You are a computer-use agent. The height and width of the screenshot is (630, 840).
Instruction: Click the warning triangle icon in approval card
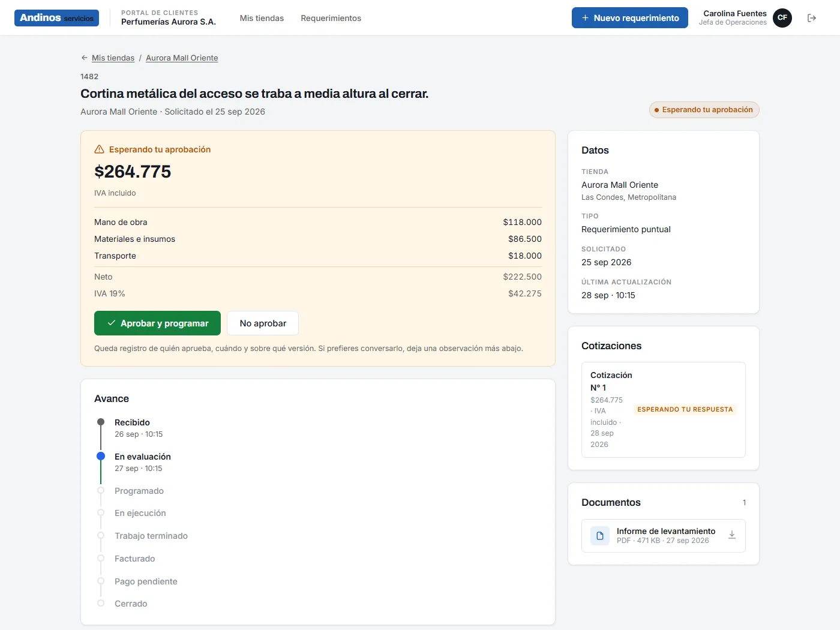pyautogui.click(x=100, y=149)
